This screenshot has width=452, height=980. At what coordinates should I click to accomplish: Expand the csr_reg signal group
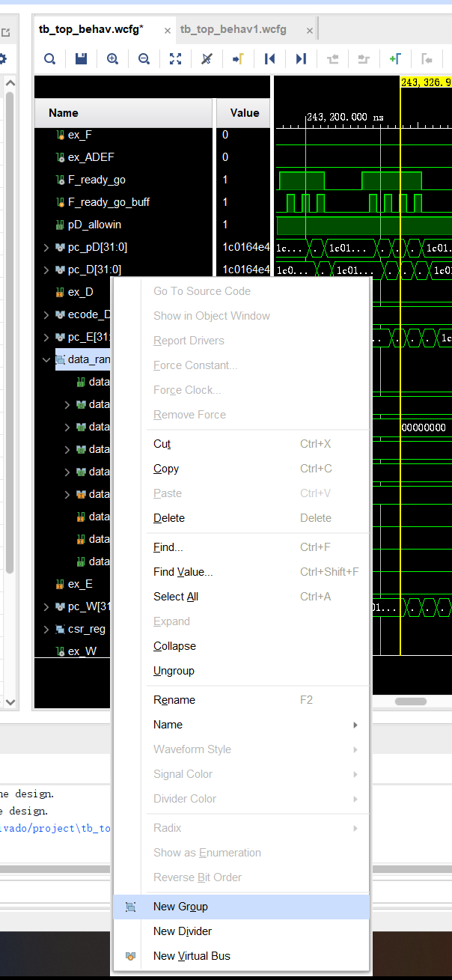point(46,629)
